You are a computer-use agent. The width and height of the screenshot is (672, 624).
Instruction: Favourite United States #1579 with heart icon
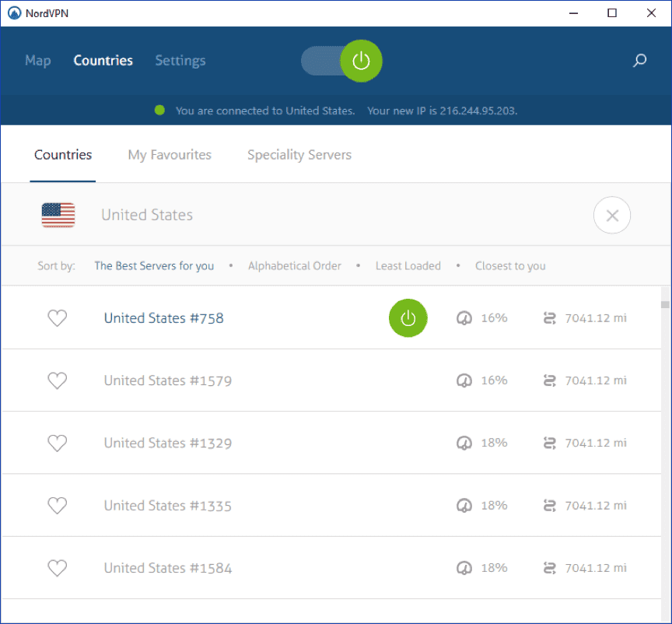coord(57,380)
